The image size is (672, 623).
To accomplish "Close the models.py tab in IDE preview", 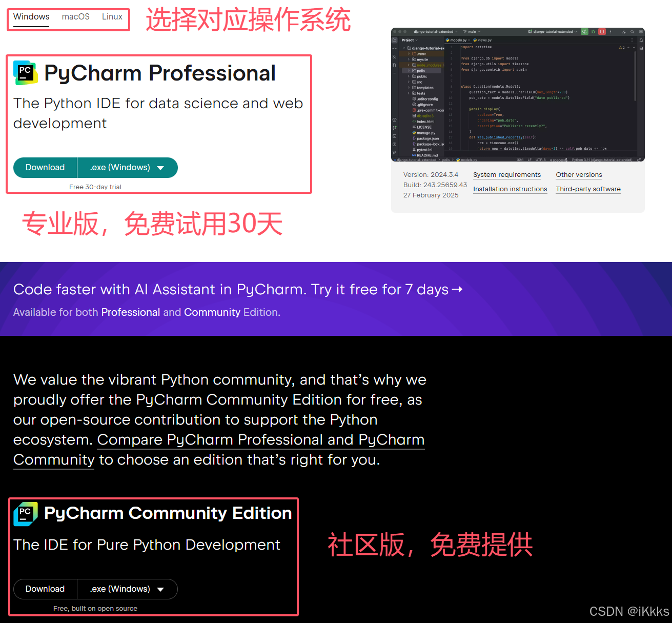I will (469, 40).
